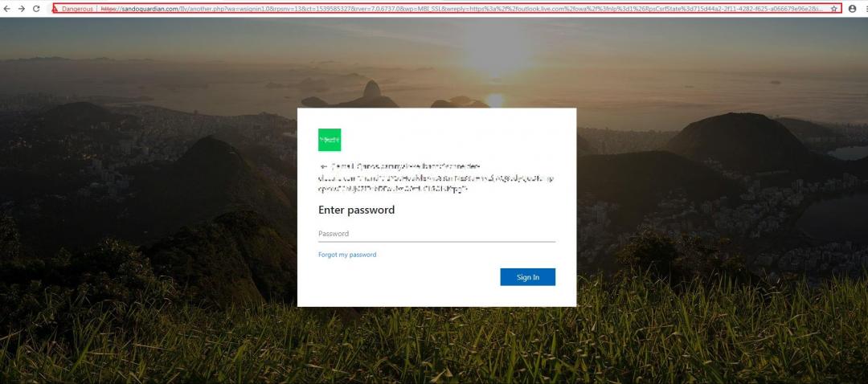The image size is (868, 384).
Task: Click the Enter password heading
Action: (356, 210)
